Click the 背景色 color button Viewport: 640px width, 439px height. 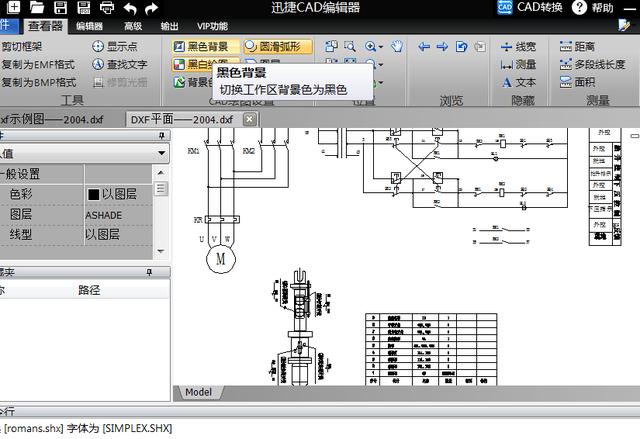point(193,82)
